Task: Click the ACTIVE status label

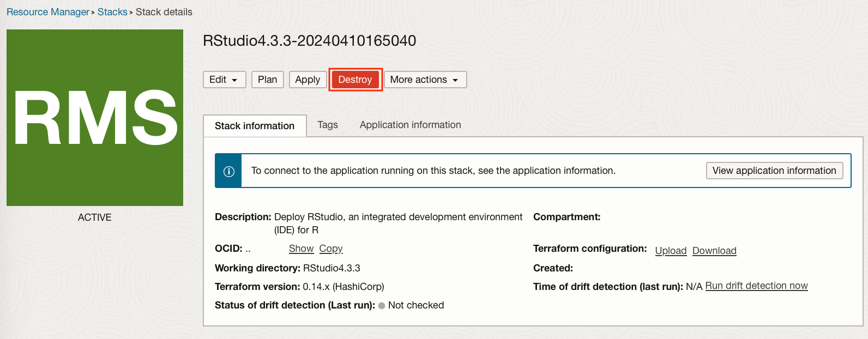Action: [x=95, y=217]
